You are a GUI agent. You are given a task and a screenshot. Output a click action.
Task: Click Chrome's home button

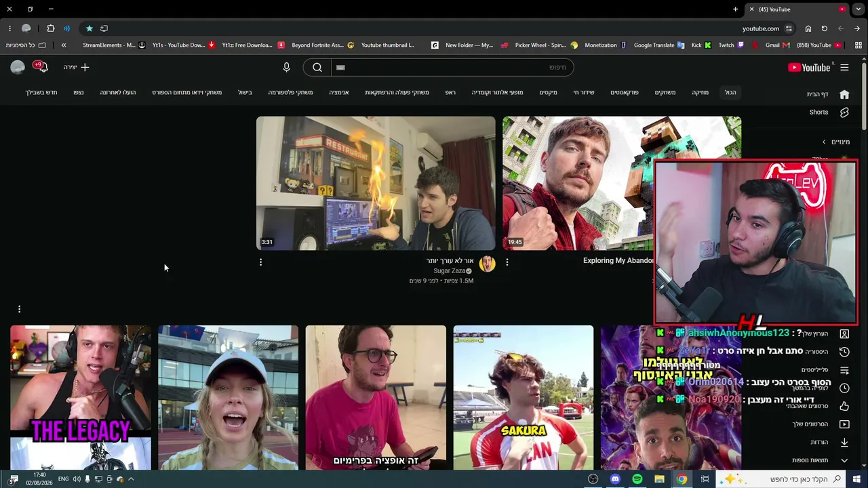[808, 28]
